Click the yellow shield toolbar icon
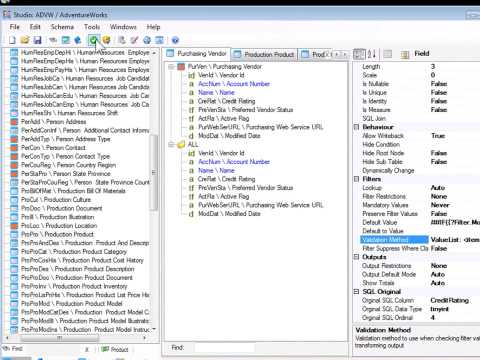Screen dimensions: 480x360 (x=107, y=40)
